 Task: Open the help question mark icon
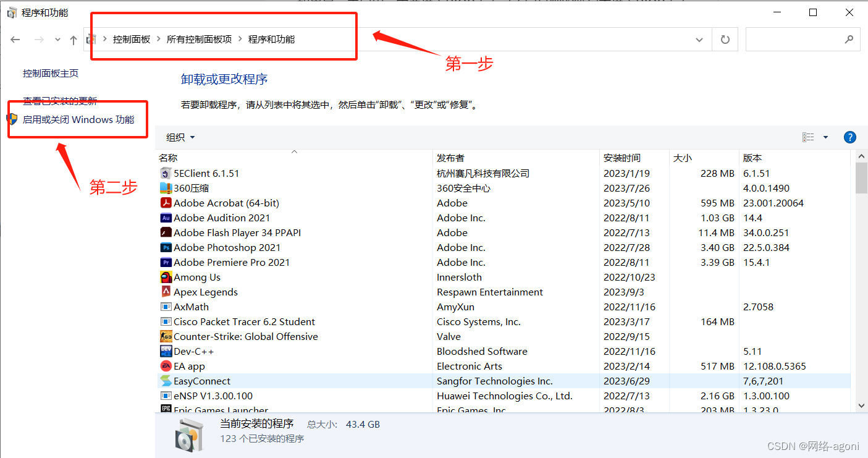point(849,137)
